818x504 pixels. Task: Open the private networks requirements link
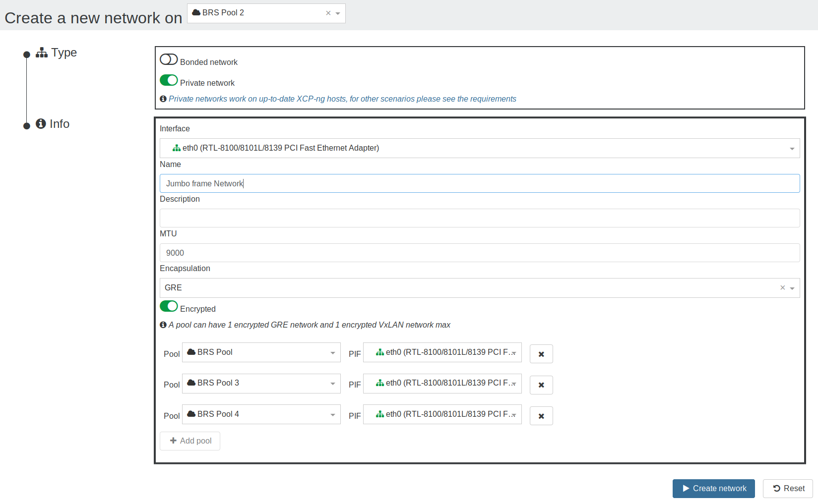[x=342, y=99]
